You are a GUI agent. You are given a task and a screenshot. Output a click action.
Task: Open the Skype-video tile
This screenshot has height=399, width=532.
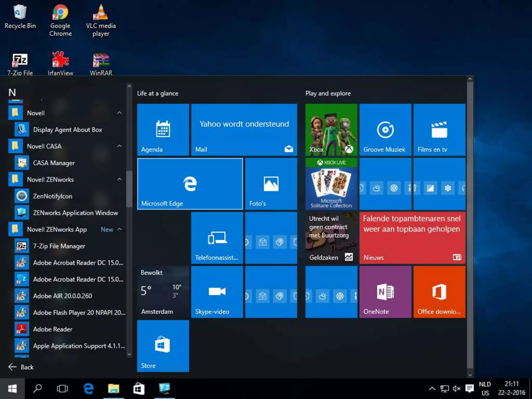(x=217, y=292)
